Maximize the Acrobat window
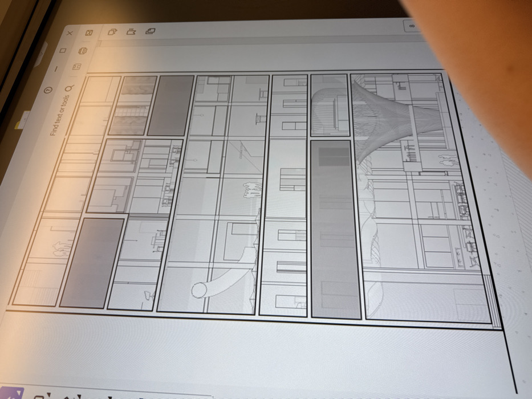The height and width of the screenshot is (399, 532). coord(62,51)
